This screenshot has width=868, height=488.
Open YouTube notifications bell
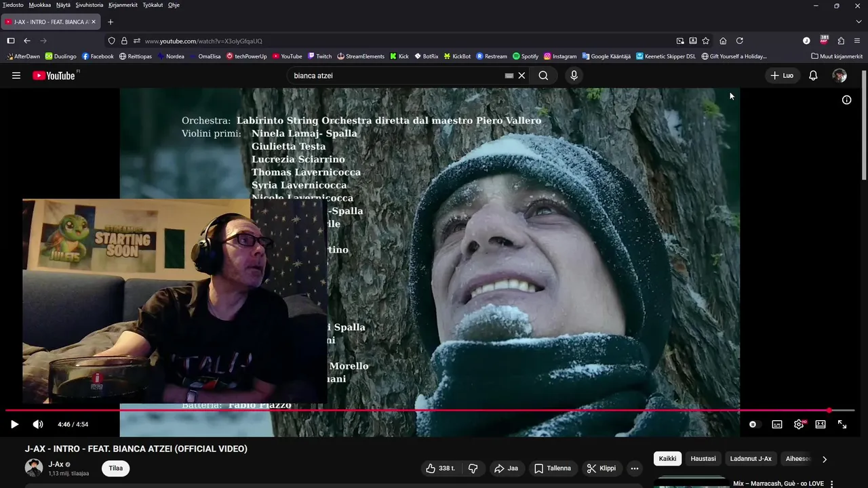[x=813, y=75]
